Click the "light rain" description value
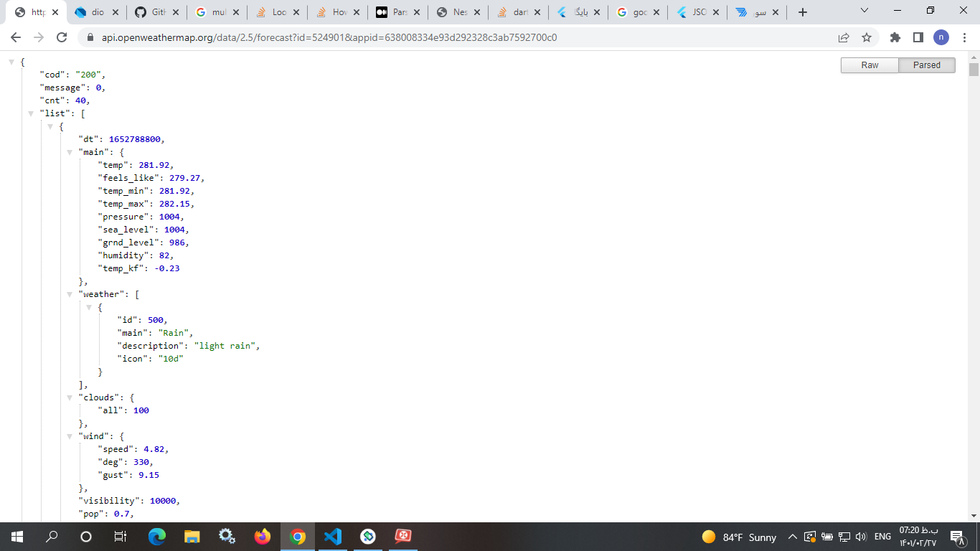 pyautogui.click(x=225, y=346)
